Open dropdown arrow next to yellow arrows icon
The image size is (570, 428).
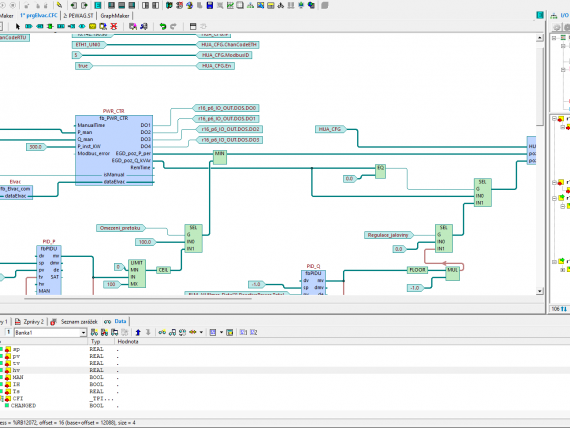point(201,332)
